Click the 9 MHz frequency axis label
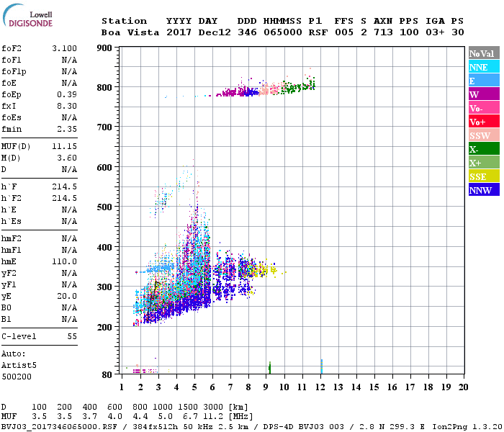The image size is (504, 432). [x=266, y=387]
